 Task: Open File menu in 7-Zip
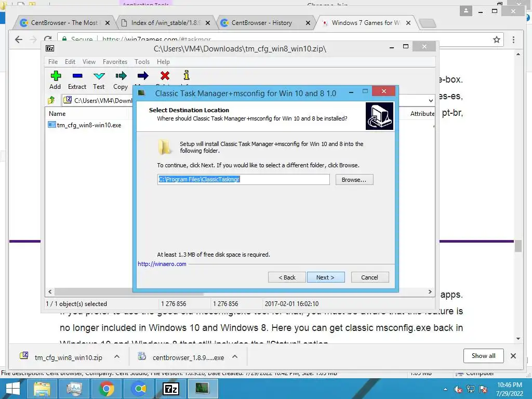click(52, 62)
